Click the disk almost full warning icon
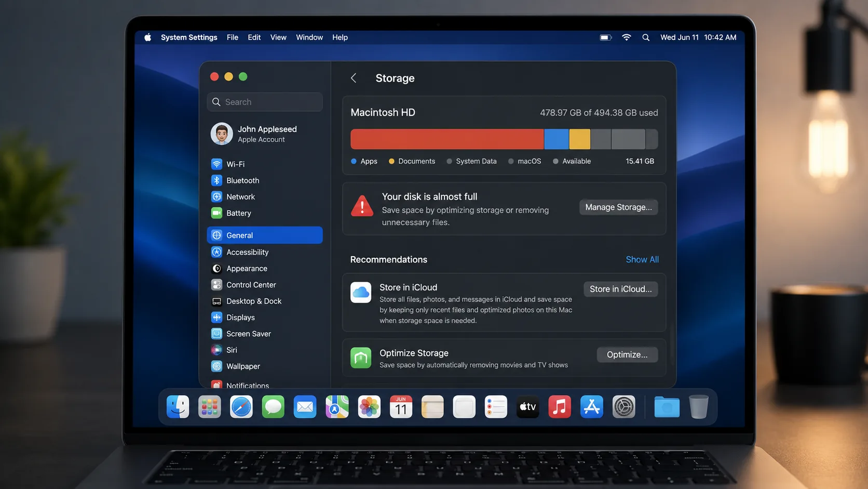The width and height of the screenshot is (868, 489). [x=362, y=206]
